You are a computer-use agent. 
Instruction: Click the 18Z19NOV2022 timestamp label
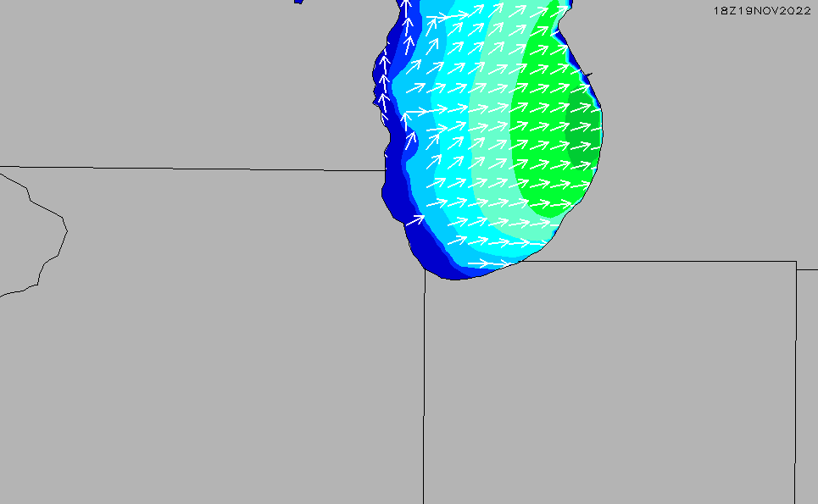[x=762, y=10]
